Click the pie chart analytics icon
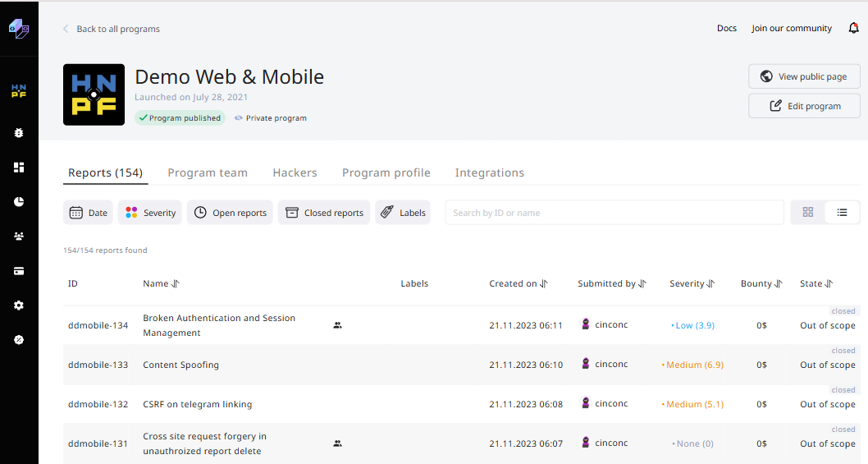Screen dimensions: 868x464 [19, 202]
